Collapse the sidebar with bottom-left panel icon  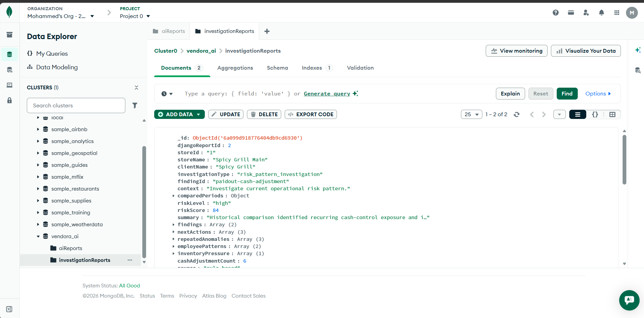click(10, 309)
